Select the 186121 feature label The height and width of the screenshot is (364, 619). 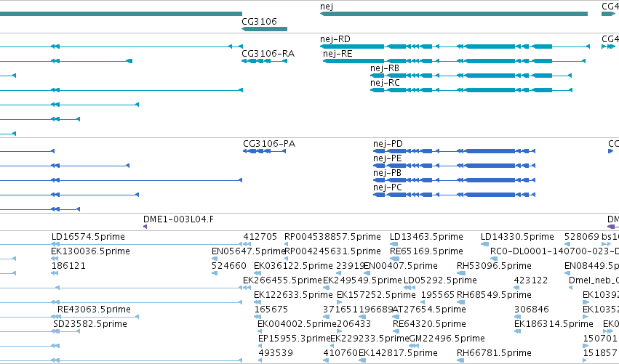click(68, 266)
